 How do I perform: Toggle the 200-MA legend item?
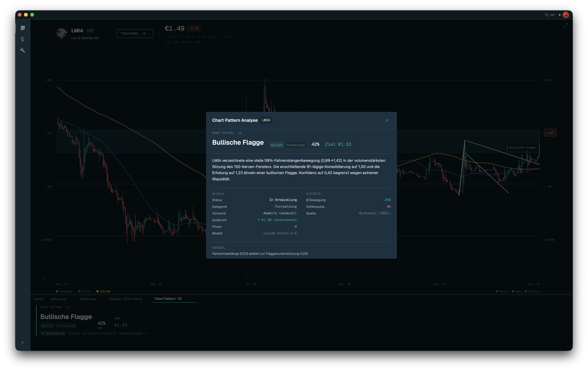pos(103,291)
